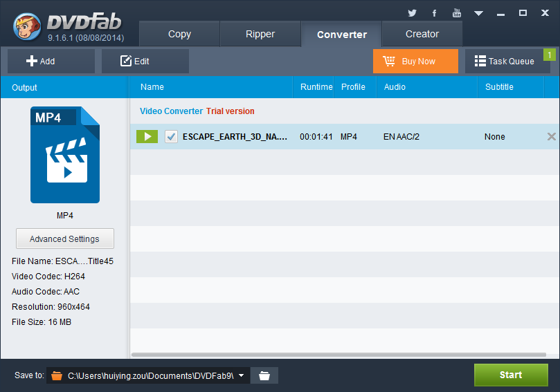This screenshot has width=560, height=392.
Task: Open DVDFab Facebook page icon
Action: pyautogui.click(x=434, y=13)
